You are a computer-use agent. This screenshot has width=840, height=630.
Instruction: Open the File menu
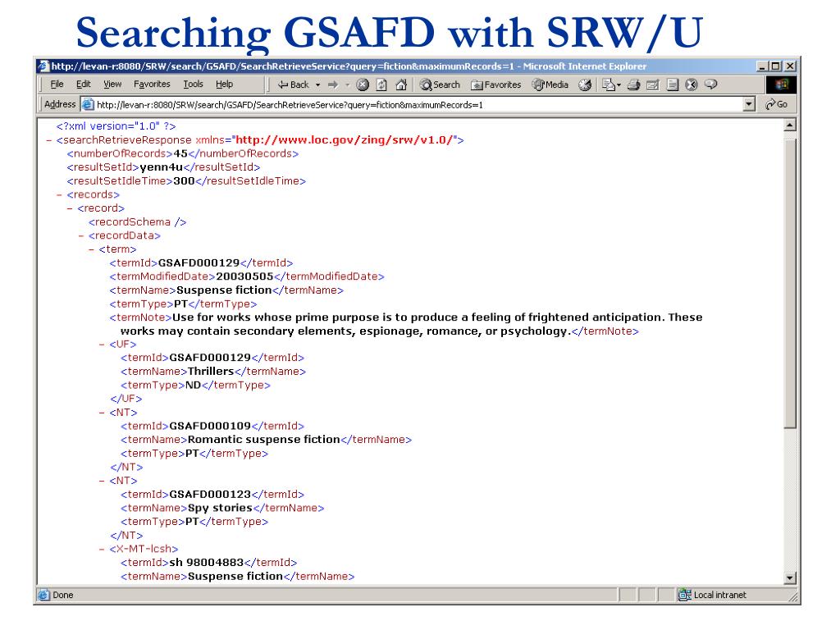[57, 84]
